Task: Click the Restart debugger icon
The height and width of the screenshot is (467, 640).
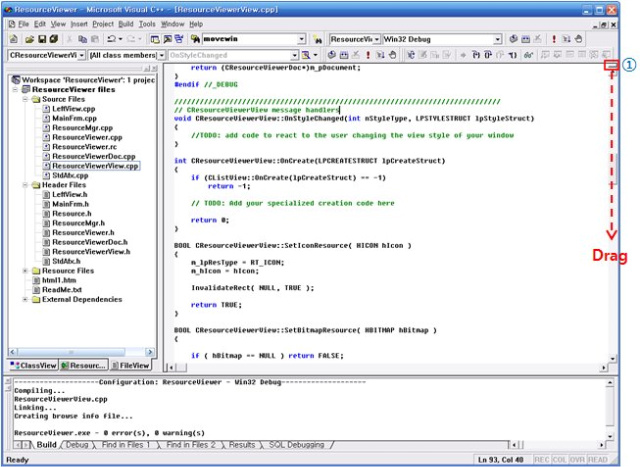Action: pos(411,55)
